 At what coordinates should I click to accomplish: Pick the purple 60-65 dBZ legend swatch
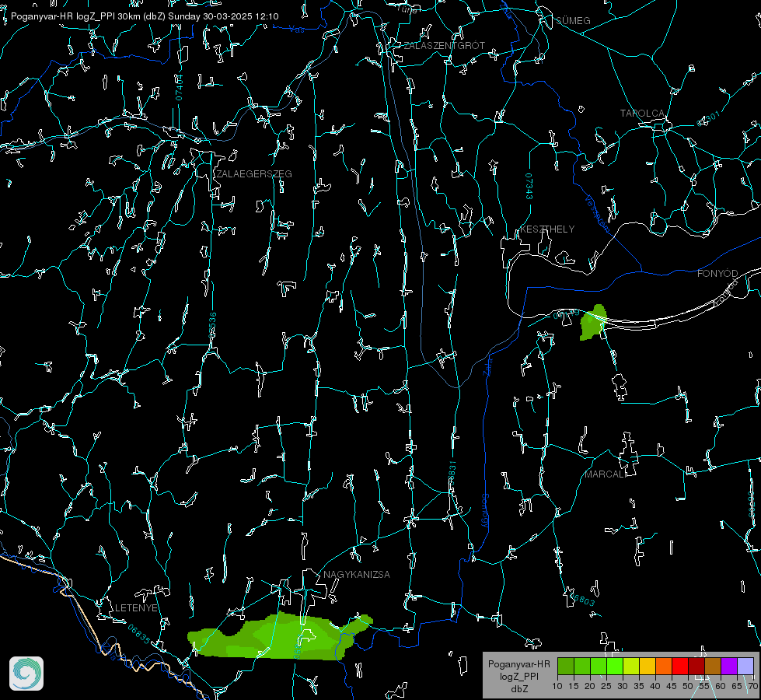tap(728, 666)
